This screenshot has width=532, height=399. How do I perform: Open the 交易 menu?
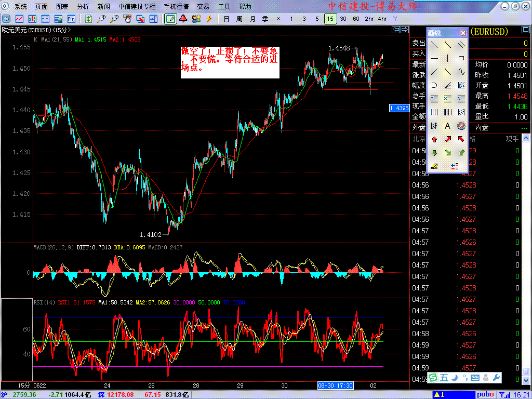click(203, 6)
